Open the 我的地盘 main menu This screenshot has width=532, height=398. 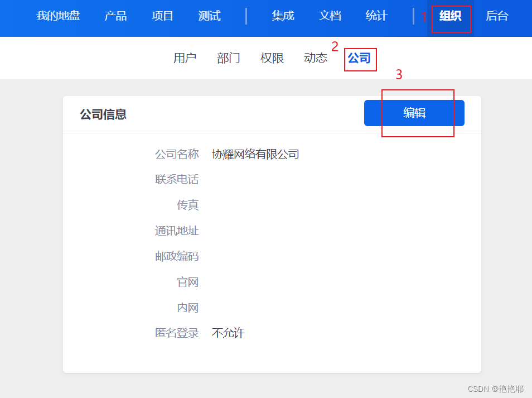coord(58,16)
